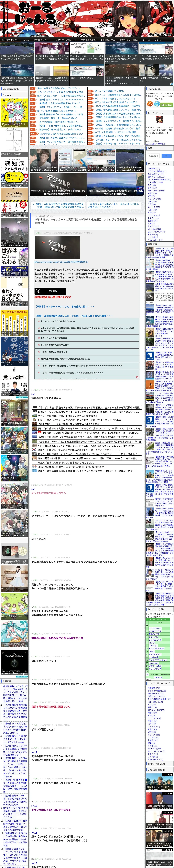Open the 5ch.net nav item
Screen dimensions: 174x868
click(146, 40)
